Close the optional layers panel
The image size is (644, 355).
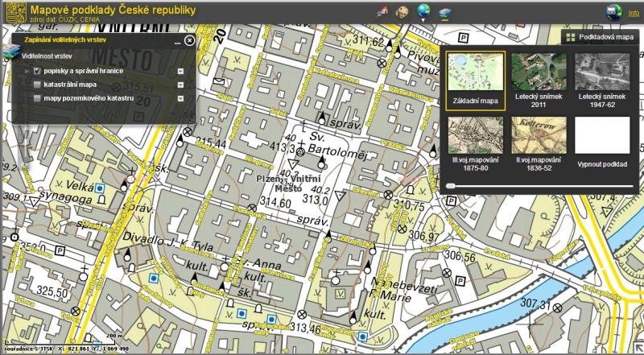point(189,39)
